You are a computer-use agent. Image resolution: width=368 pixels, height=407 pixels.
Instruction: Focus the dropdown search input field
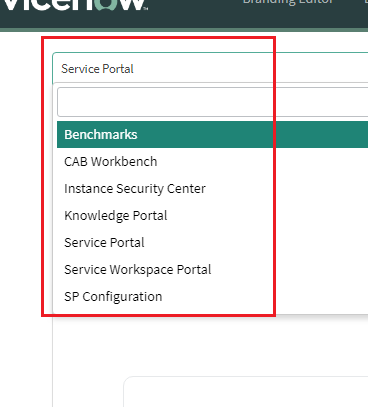point(213,102)
